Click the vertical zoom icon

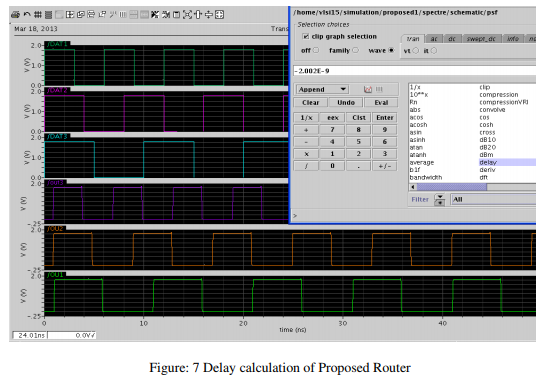pyautogui.click(x=198, y=15)
